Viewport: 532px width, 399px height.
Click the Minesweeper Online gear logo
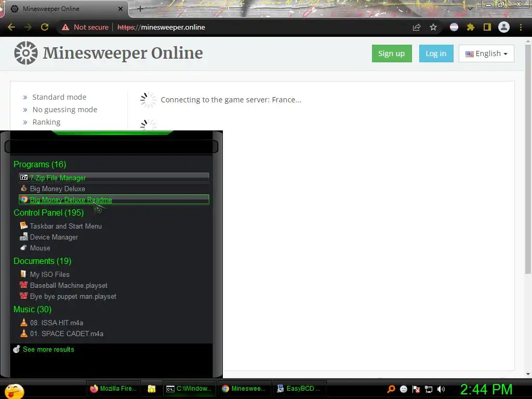tap(26, 53)
